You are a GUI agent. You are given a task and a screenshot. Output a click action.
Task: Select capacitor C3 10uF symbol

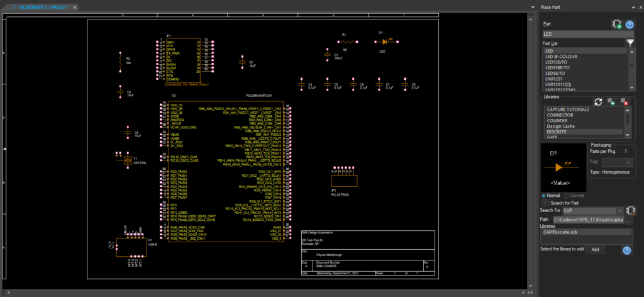point(120,92)
